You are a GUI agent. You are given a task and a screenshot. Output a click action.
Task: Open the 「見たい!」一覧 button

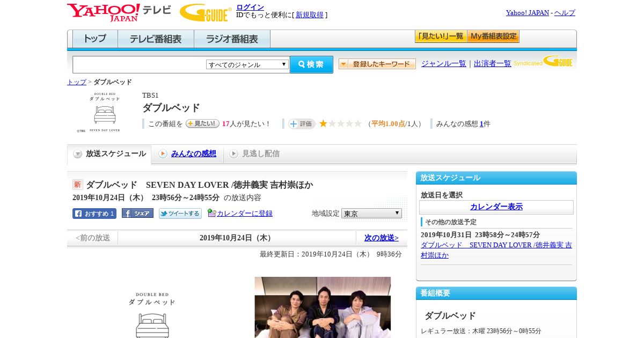(441, 36)
